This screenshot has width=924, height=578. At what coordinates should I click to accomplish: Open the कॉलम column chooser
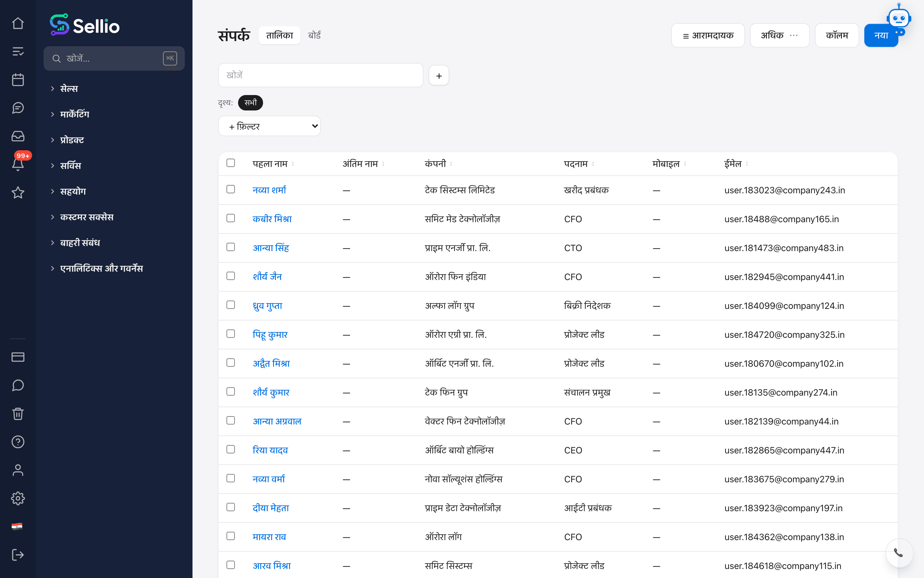pos(836,36)
